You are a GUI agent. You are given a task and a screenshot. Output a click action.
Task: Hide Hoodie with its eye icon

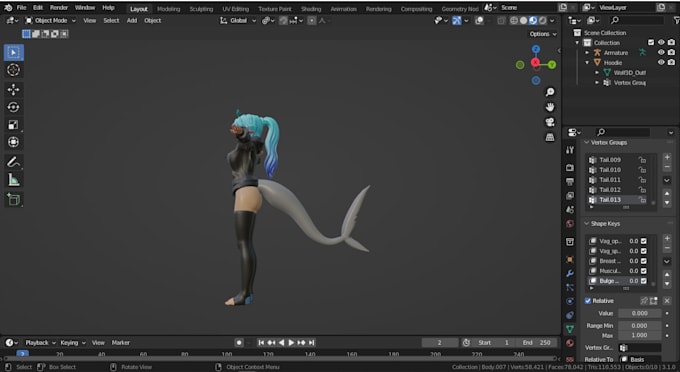(x=661, y=62)
